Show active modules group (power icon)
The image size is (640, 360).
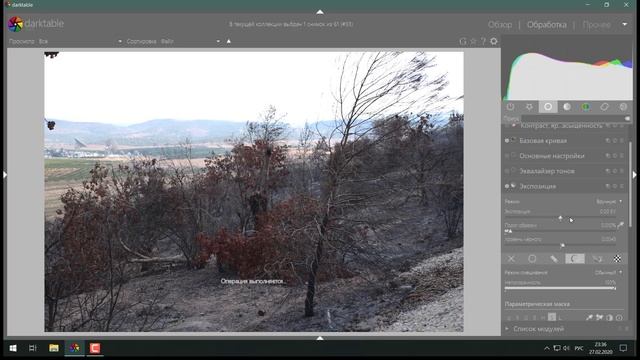[511, 107]
